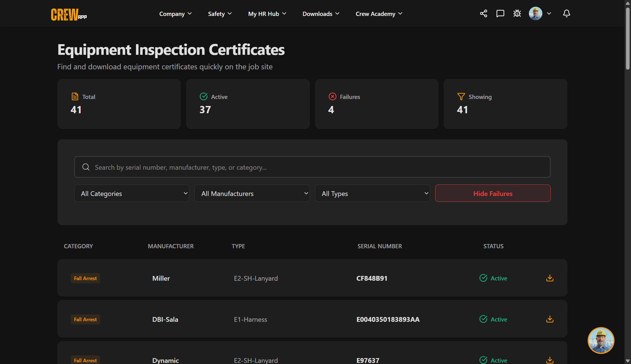The image size is (631, 364).
Task: Open the Crew Academy menu
Action: click(379, 14)
